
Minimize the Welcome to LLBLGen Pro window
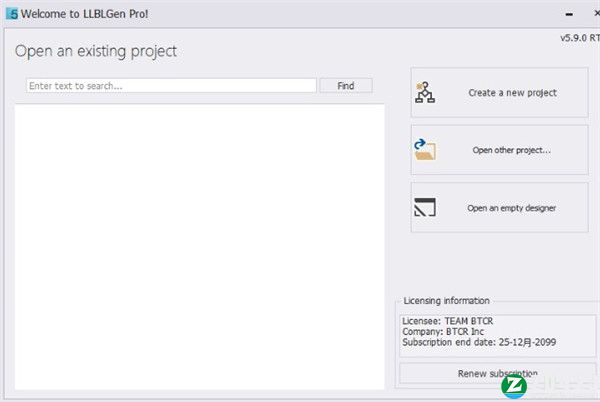(x=569, y=14)
